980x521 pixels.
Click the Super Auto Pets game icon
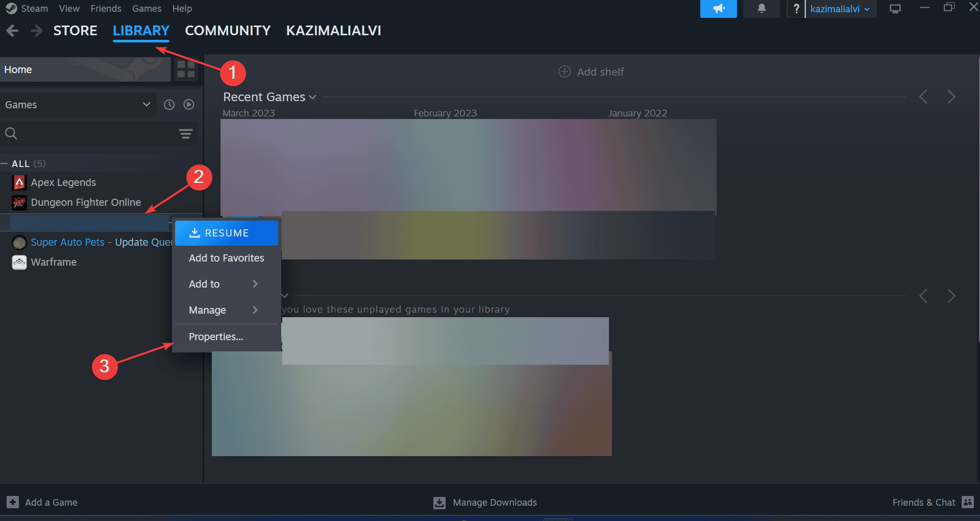[x=19, y=242]
